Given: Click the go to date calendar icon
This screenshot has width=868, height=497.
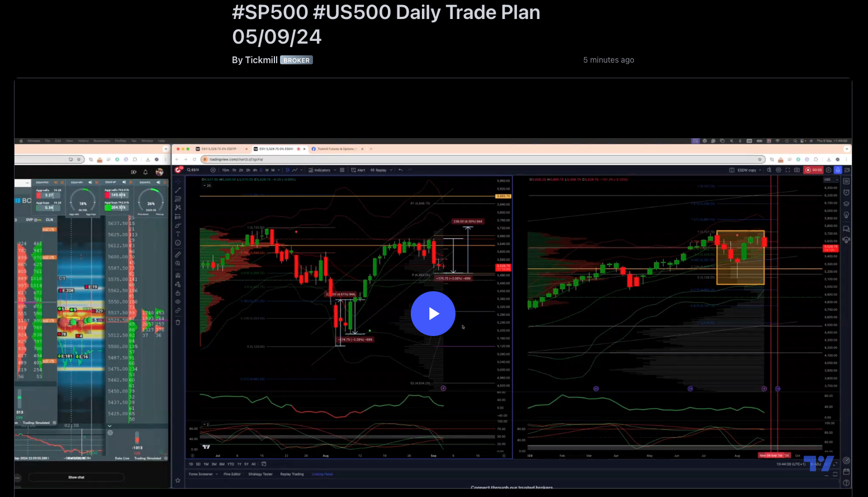Looking at the screenshot, I should coord(264,464).
